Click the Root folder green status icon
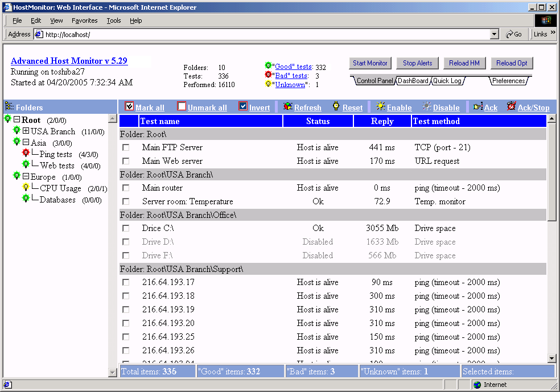 (8, 118)
